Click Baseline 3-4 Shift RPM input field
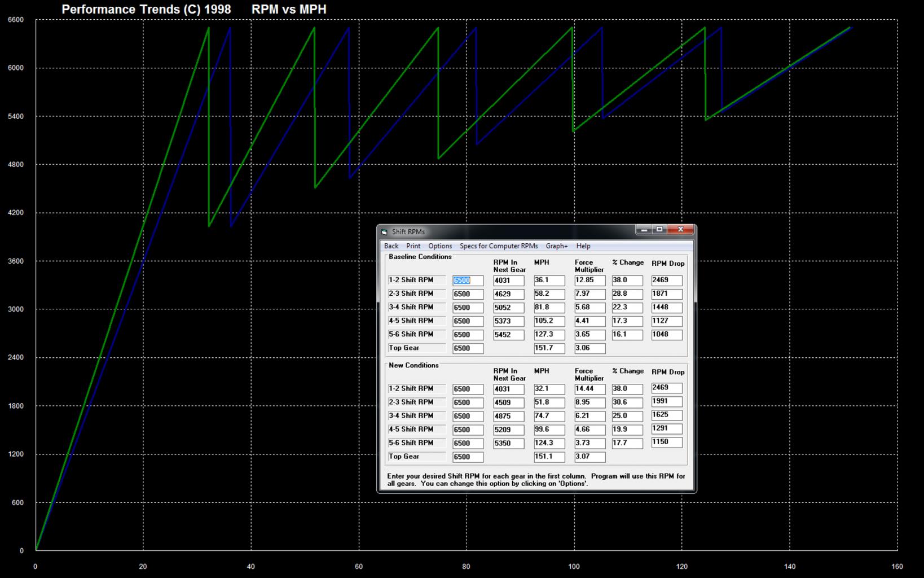Image resolution: width=924 pixels, height=578 pixels. click(x=468, y=308)
